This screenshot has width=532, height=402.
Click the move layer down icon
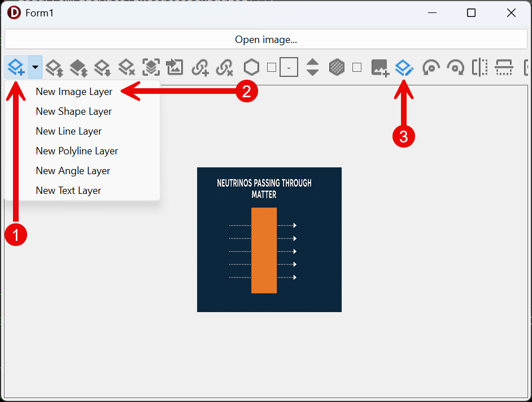[102, 67]
